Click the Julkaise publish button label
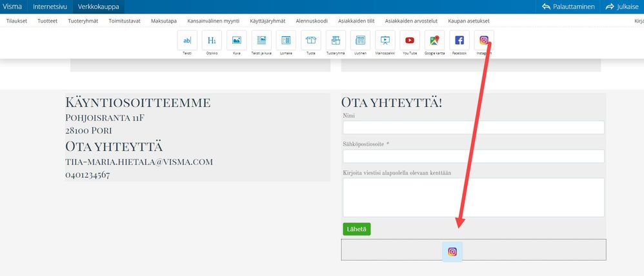The height and width of the screenshot is (276, 644). coord(628,6)
